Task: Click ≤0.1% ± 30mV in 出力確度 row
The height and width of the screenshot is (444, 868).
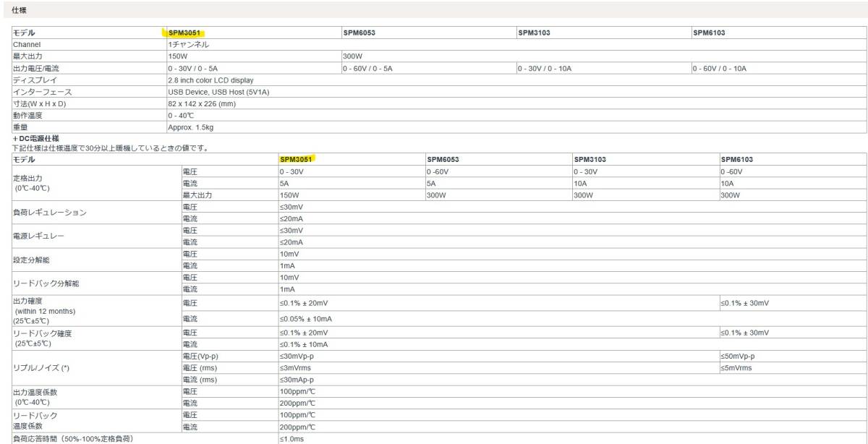Action: point(744,303)
